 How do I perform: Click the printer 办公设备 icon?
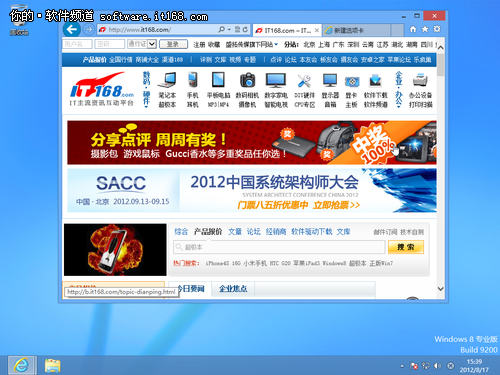tap(420, 80)
